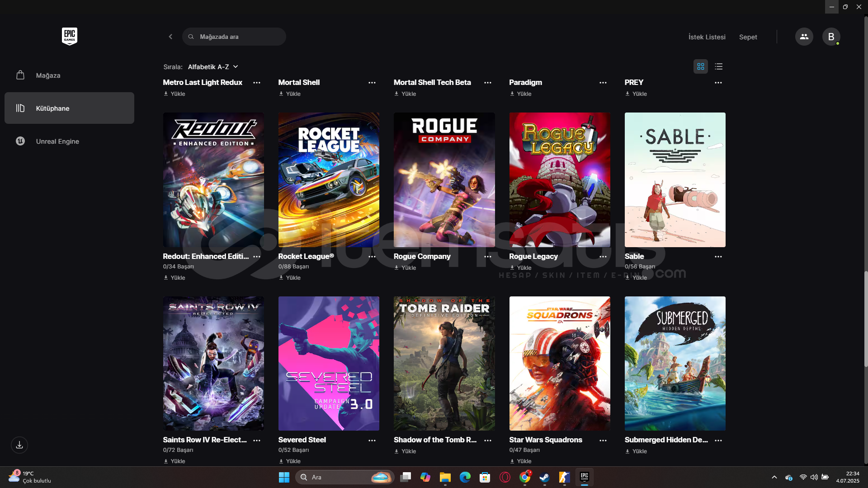Screen dimensions: 868x488
Task: Show hidden system tray icons
Action: coord(774,477)
